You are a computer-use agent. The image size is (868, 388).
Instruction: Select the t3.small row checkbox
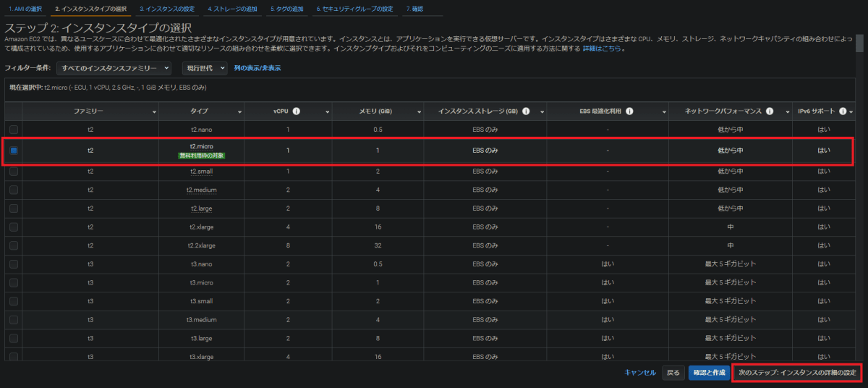pos(14,300)
